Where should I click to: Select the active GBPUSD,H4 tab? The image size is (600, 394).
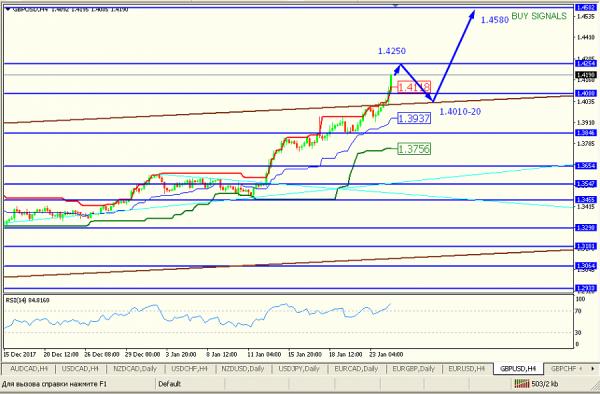[518, 369]
